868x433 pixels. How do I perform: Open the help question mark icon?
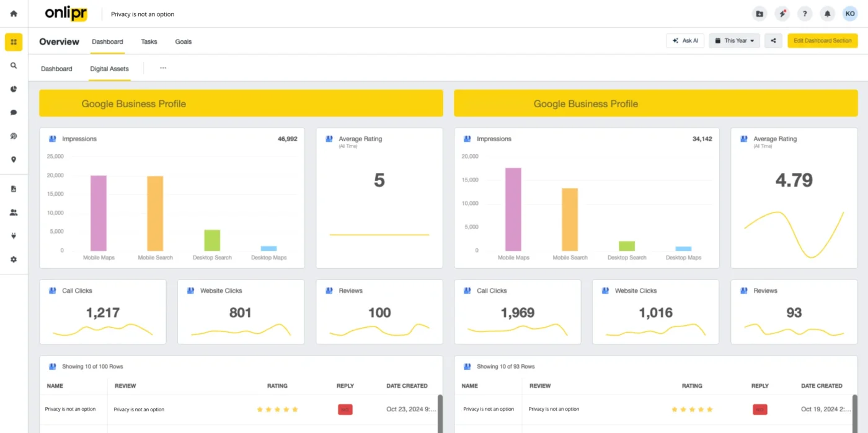pyautogui.click(x=805, y=14)
